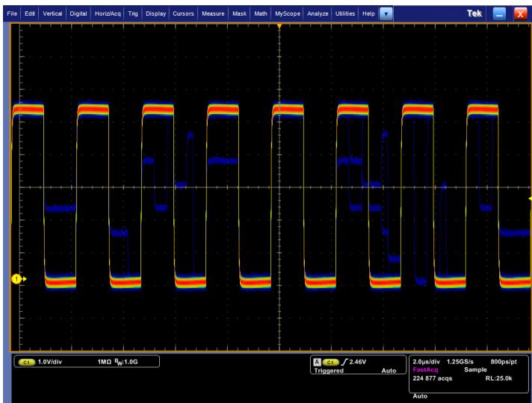Open the Math menu

tap(261, 13)
